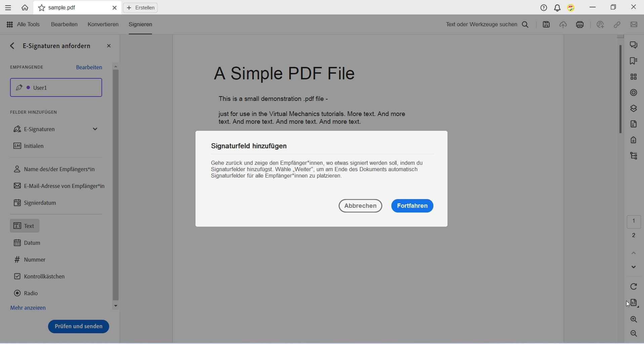Viewport: 644px width, 344px height.
Task: Open the user profile avatar
Action: (x=571, y=8)
